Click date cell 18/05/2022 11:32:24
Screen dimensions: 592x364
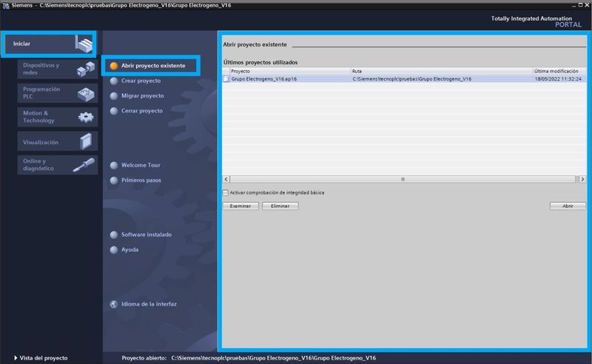pyautogui.click(x=558, y=79)
